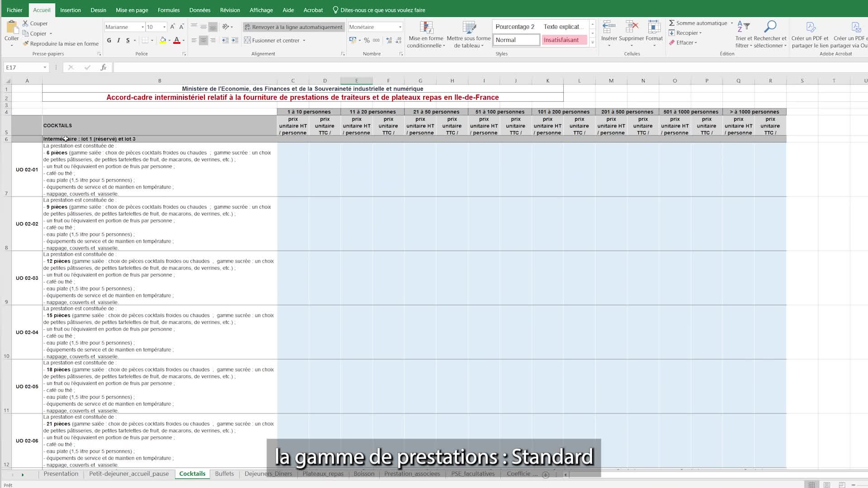Open Mise en forme conditionnelle menu
Screen dimensions: 868x488
(x=426, y=34)
